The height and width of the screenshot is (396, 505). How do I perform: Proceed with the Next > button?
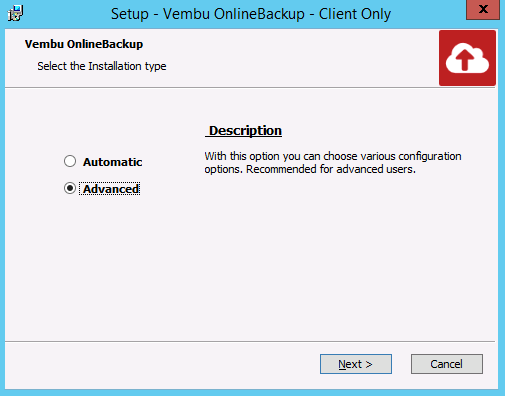356,364
